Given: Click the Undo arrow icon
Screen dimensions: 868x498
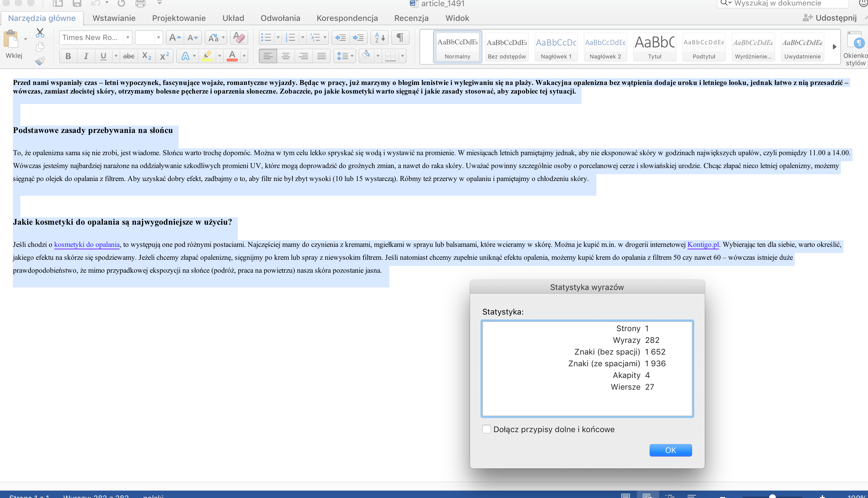Looking at the screenshot, I should click(95, 3).
